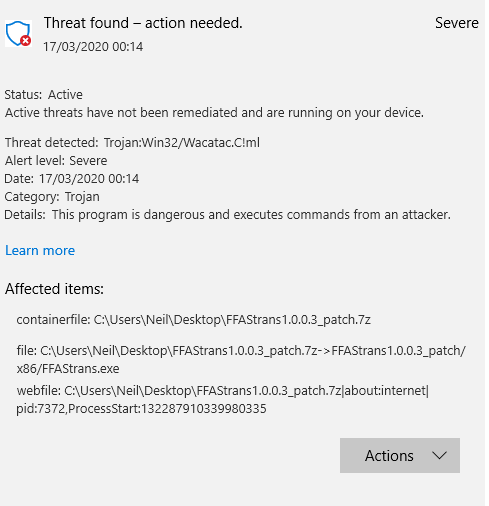Click the Date: 17/03/2020 00:14 line

coord(72,179)
